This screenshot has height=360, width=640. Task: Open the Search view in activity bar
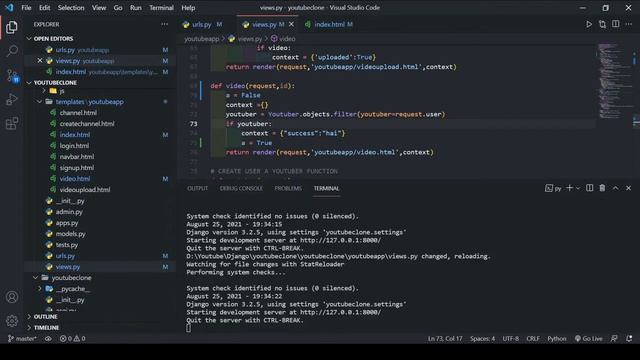coord(12,51)
